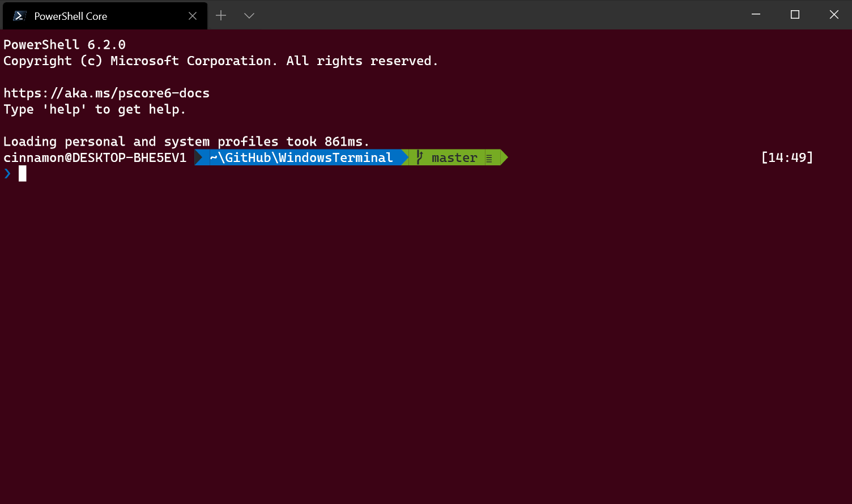Click the ~\GitHub\WindowsTerminal path segment

coord(299,157)
